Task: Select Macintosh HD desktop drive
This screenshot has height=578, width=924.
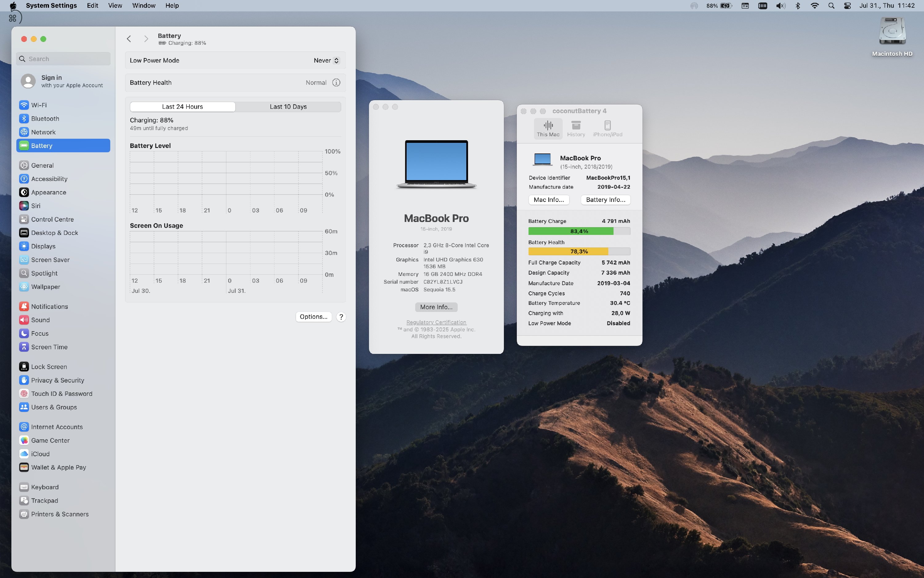Action: 892,37
